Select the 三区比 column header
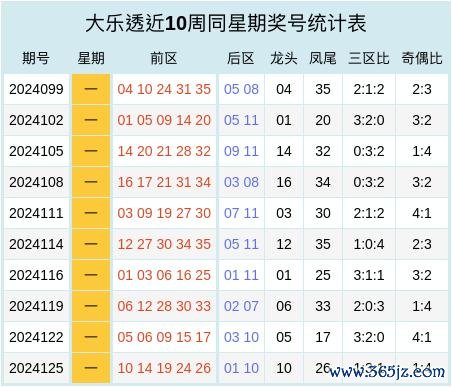This screenshot has height=387, width=452. [369, 58]
